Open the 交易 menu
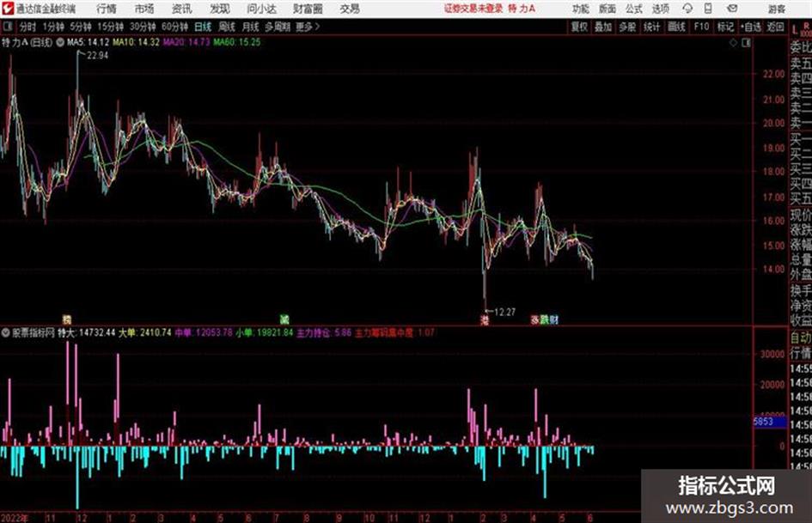The height and width of the screenshot is (523, 812). tap(350, 9)
